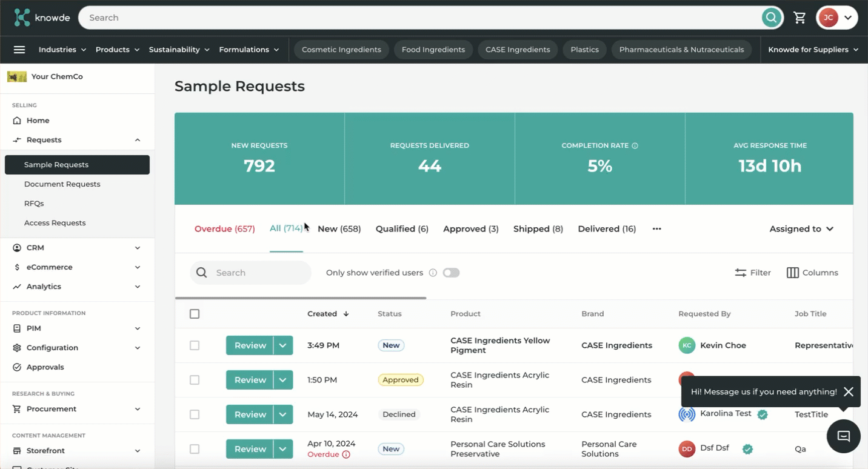Image resolution: width=868 pixels, height=469 pixels.
Task: Click the Analytics chart icon
Action: click(x=17, y=287)
